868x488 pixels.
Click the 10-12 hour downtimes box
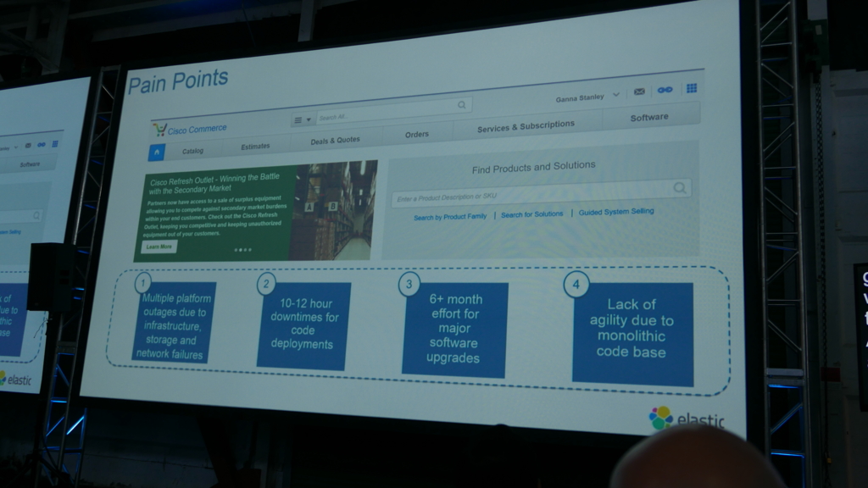pyautogui.click(x=303, y=325)
